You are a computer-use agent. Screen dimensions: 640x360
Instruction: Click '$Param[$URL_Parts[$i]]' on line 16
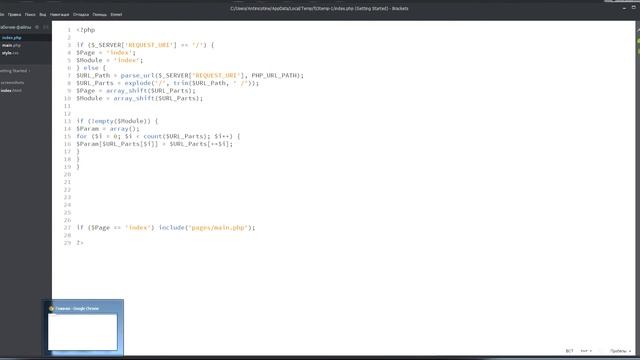[x=117, y=144]
